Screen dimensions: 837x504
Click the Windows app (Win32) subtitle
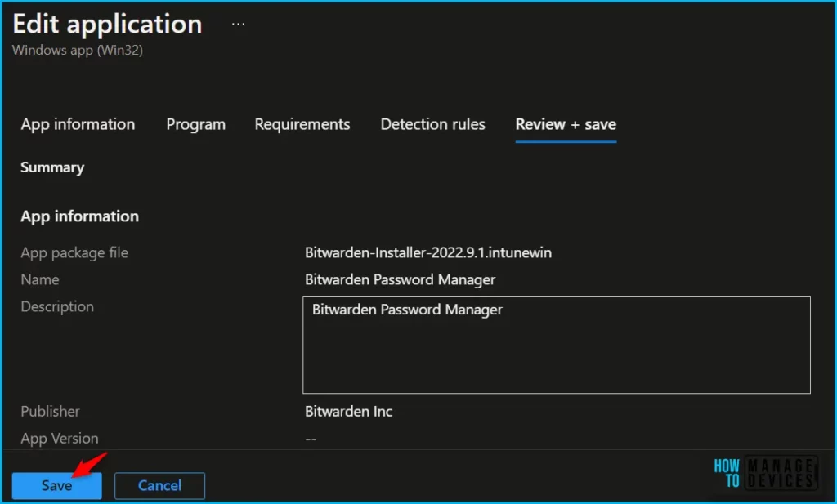click(x=78, y=50)
